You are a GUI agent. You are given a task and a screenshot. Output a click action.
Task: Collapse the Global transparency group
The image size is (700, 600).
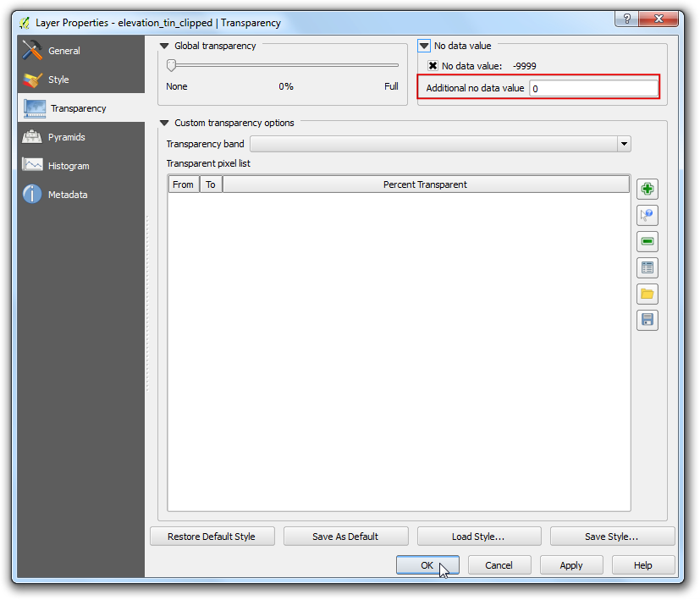164,46
